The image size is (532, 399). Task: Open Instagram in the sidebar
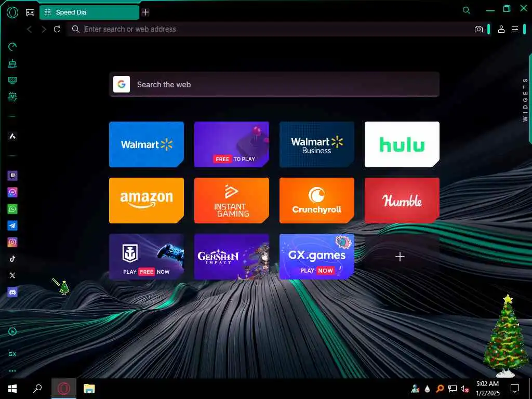(x=12, y=242)
